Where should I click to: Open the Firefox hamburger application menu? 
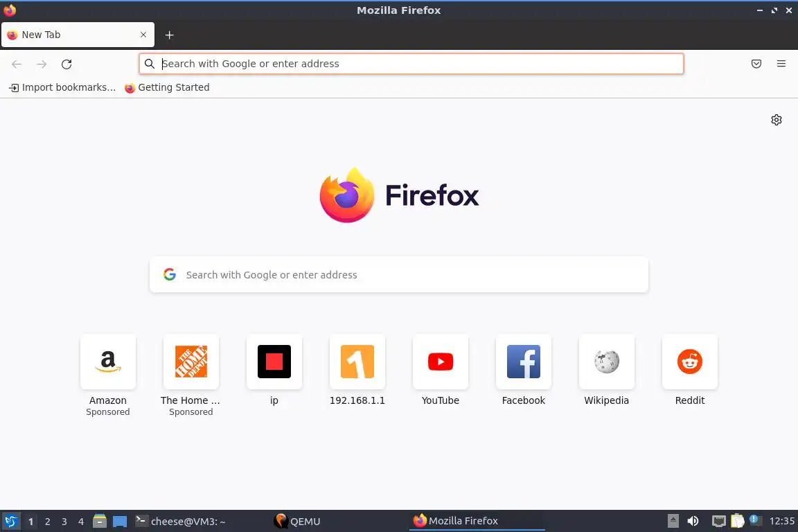(x=781, y=64)
